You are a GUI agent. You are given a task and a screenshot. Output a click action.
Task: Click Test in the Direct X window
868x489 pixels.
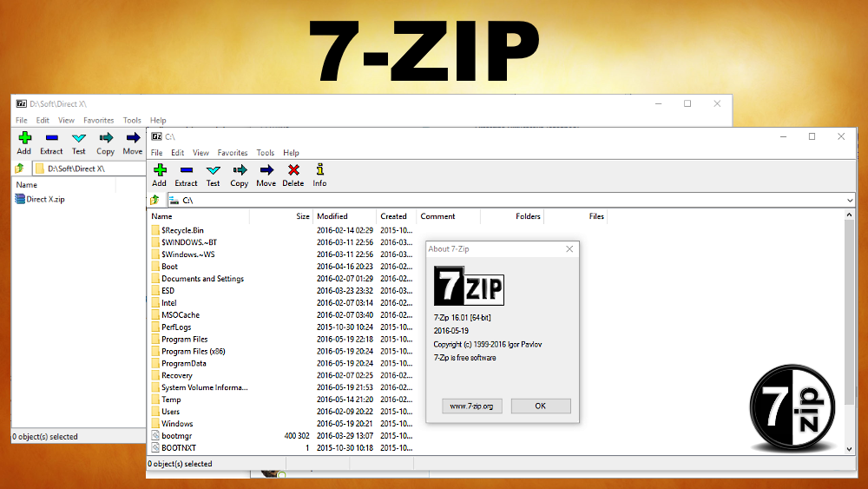coord(79,143)
